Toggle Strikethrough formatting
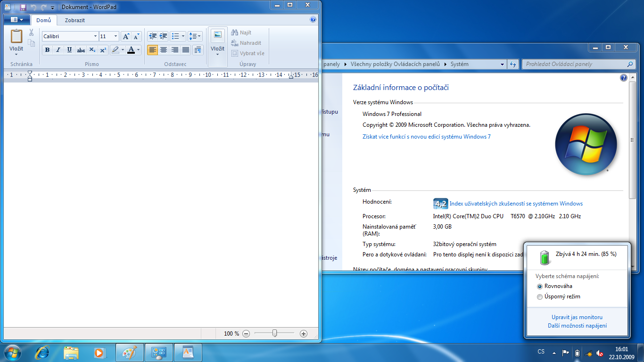Viewport: 644px width, 362px height. coord(81,50)
